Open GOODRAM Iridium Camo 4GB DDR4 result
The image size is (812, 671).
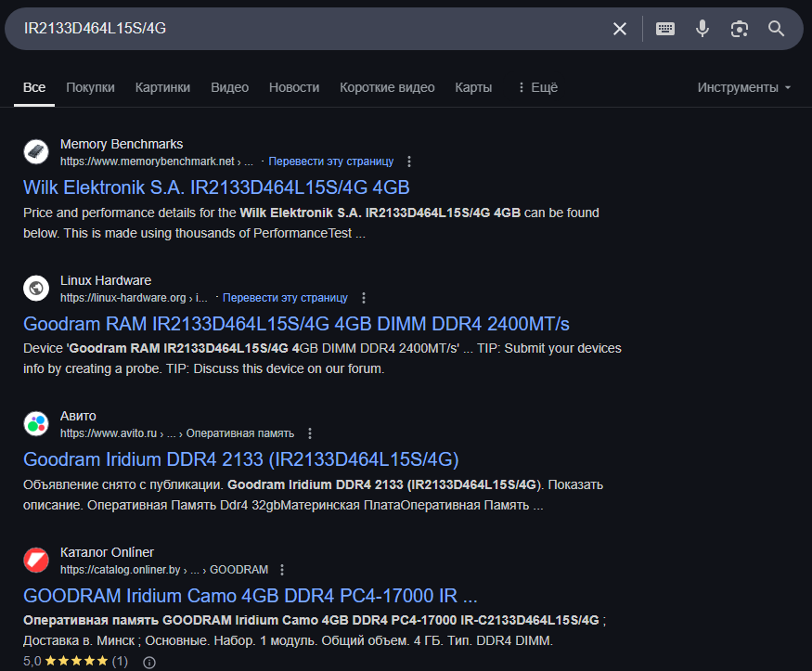[x=251, y=596]
